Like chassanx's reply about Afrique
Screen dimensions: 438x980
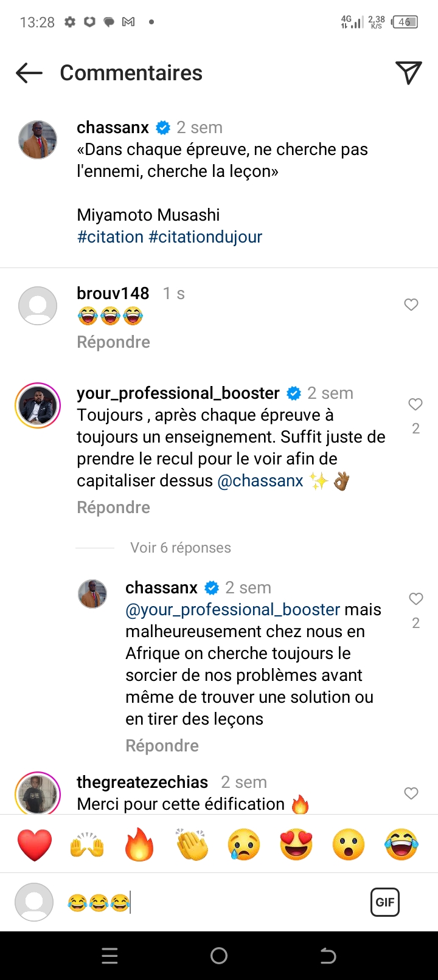point(416,599)
